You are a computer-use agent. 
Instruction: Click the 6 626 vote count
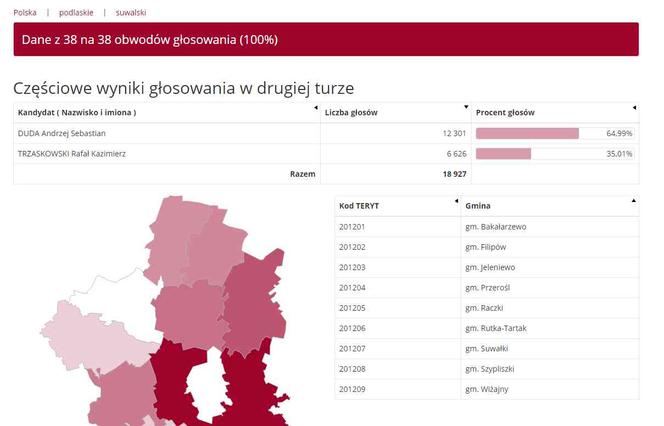tap(456, 154)
